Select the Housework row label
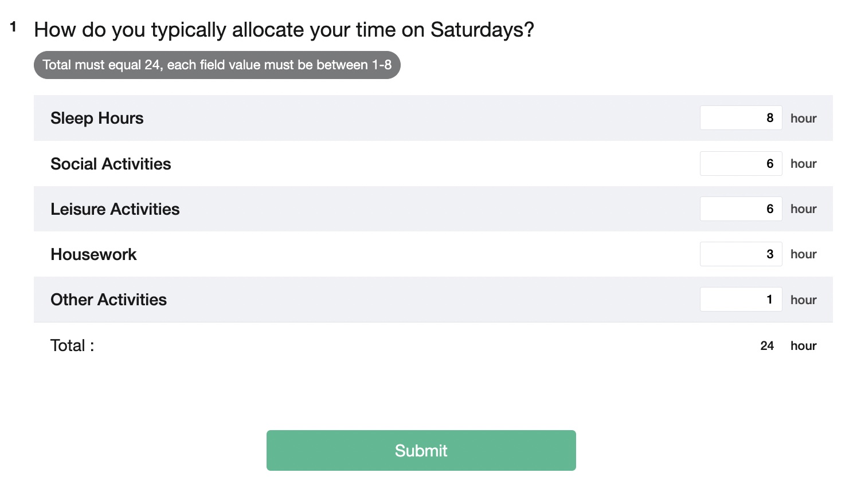This screenshot has width=861, height=504. click(93, 254)
